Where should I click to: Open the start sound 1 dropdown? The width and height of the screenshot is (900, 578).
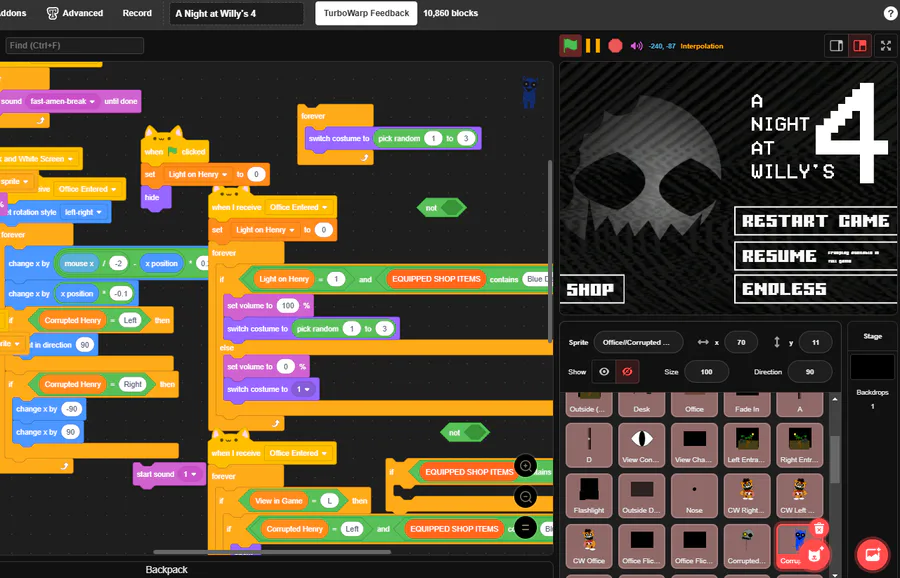(189, 474)
